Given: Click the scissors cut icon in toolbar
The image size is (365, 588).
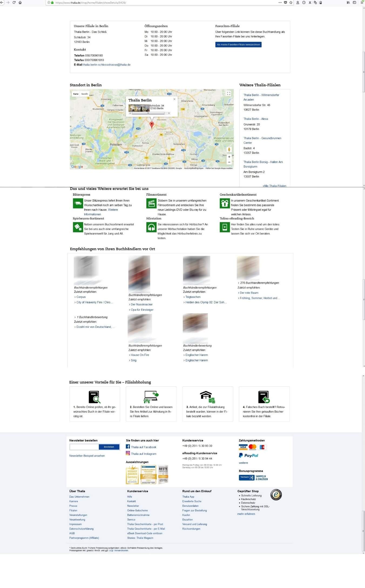Looking at the screenshot, I should (310, 2).
